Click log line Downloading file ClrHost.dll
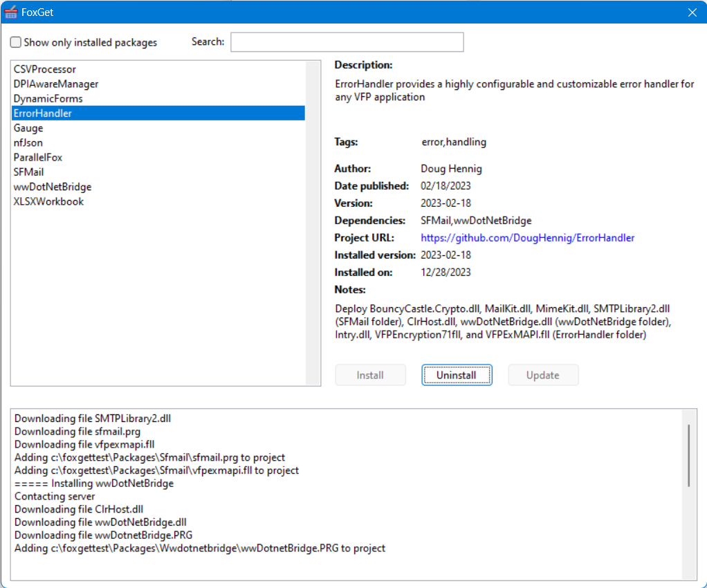The height and width of the screenshot is (588, 707). [x=78, y=509]
